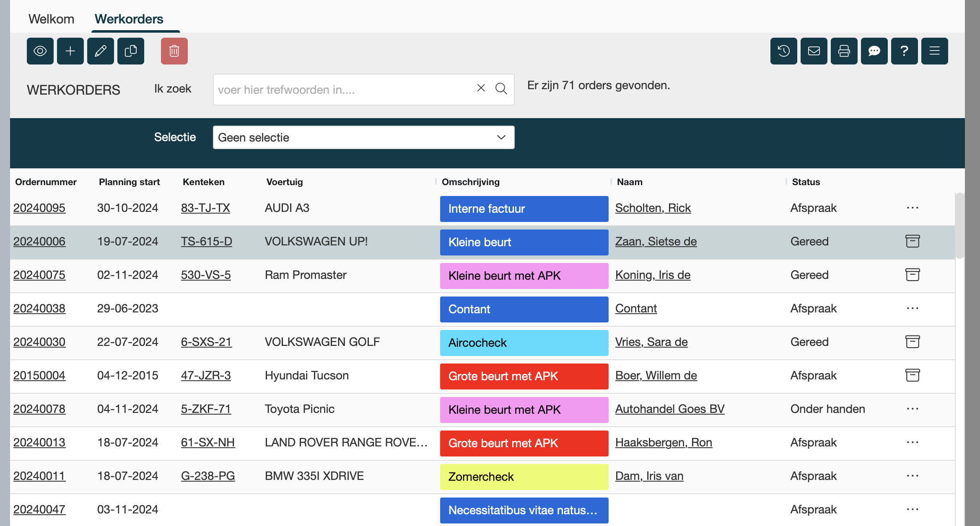Open history clock icon in toolbar
This screenshot has width=980, height=526.
point(784,51)
